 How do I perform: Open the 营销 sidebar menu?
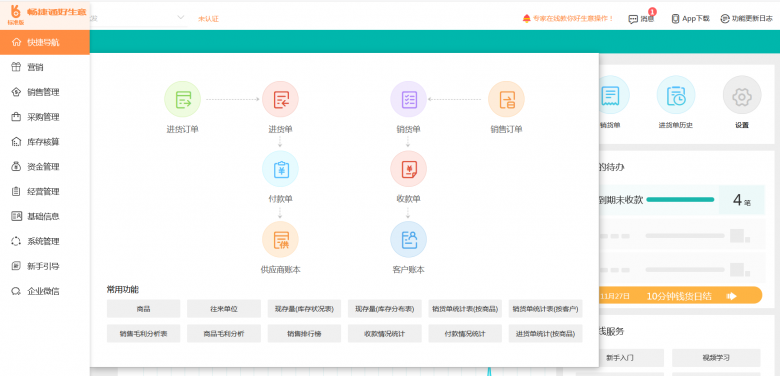[x=45, y=67]
